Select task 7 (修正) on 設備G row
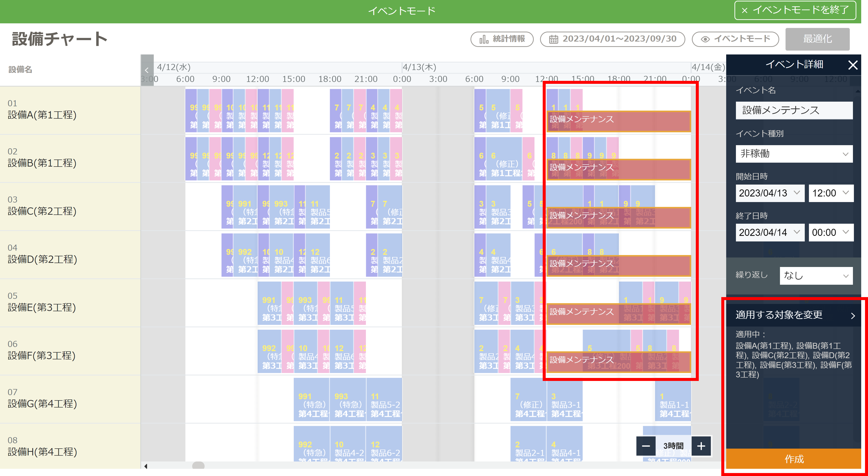 tap(528, 400)
